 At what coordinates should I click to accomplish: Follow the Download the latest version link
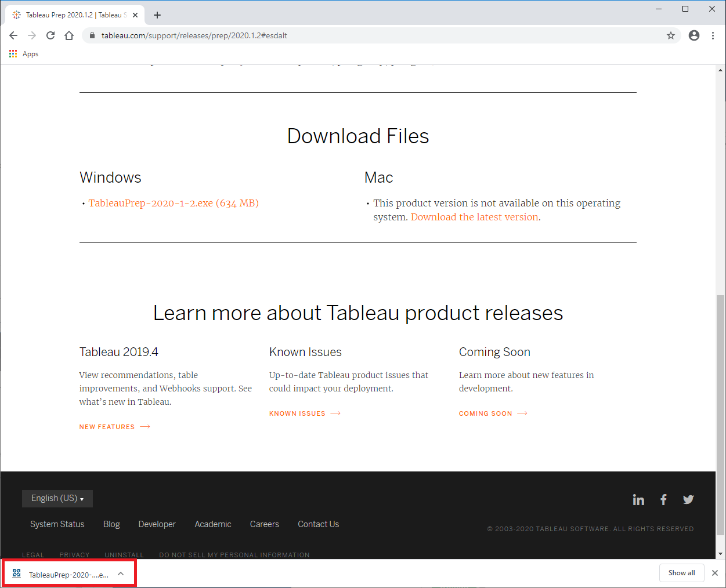(475, 217)
